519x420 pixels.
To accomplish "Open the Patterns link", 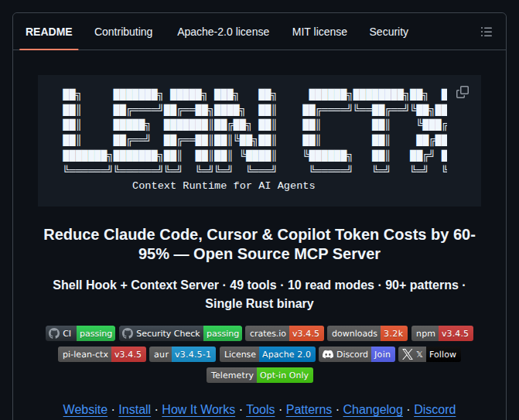I will pos(309,409).
